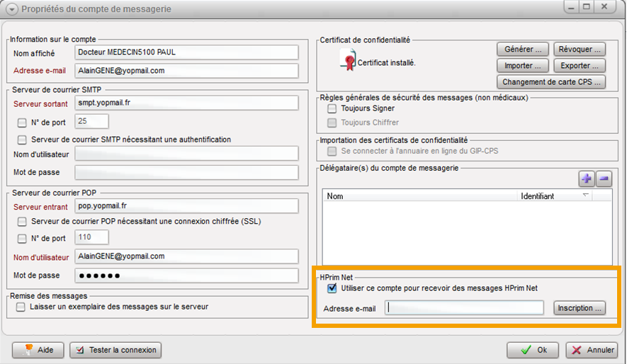Check leave copy of messages on server
627x364 pixels.
coord(21,307)
